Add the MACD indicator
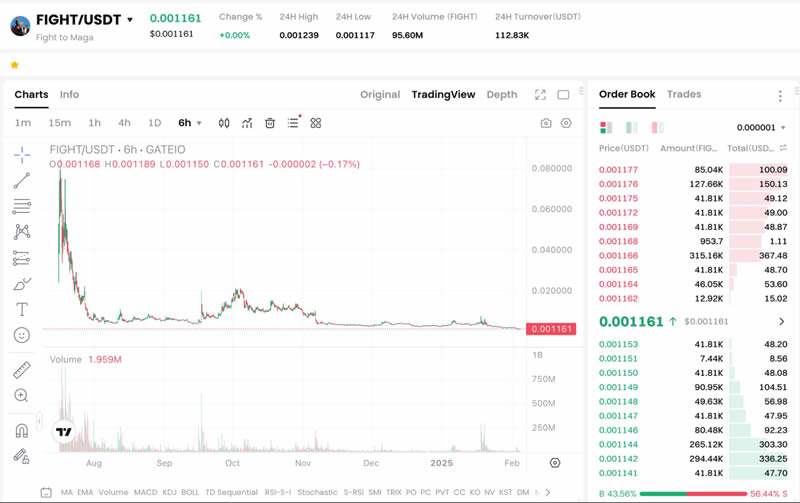 [x=146, y=492]
